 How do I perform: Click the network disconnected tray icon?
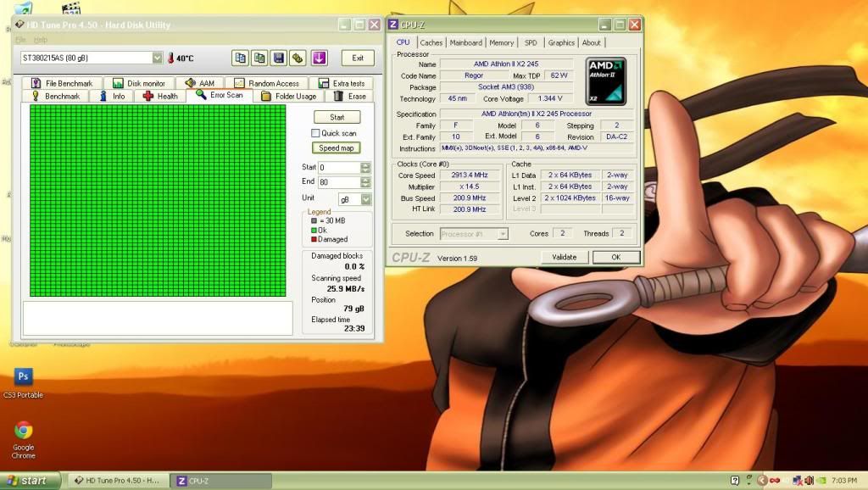798,481
